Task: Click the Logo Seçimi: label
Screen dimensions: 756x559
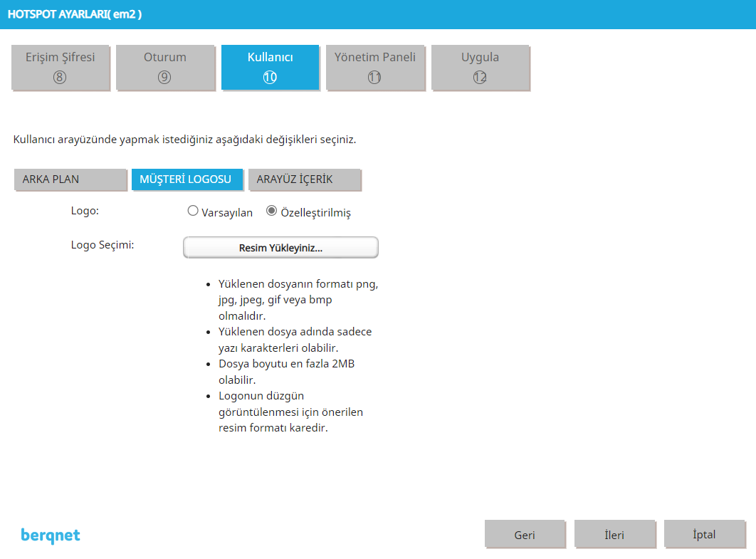Action: click(x=103, y=245)
